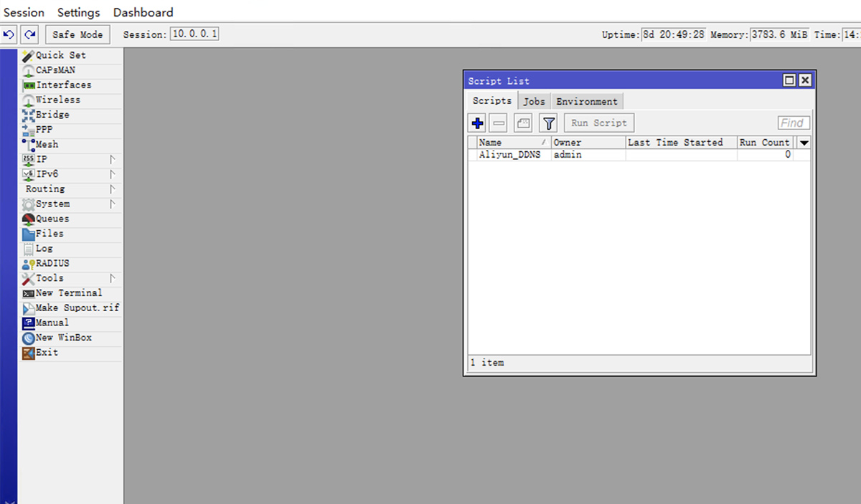The width and height of the screenshot is (861, 504).
Task: Open Quick Set from sidebar
Action: [x=60, y=55]
